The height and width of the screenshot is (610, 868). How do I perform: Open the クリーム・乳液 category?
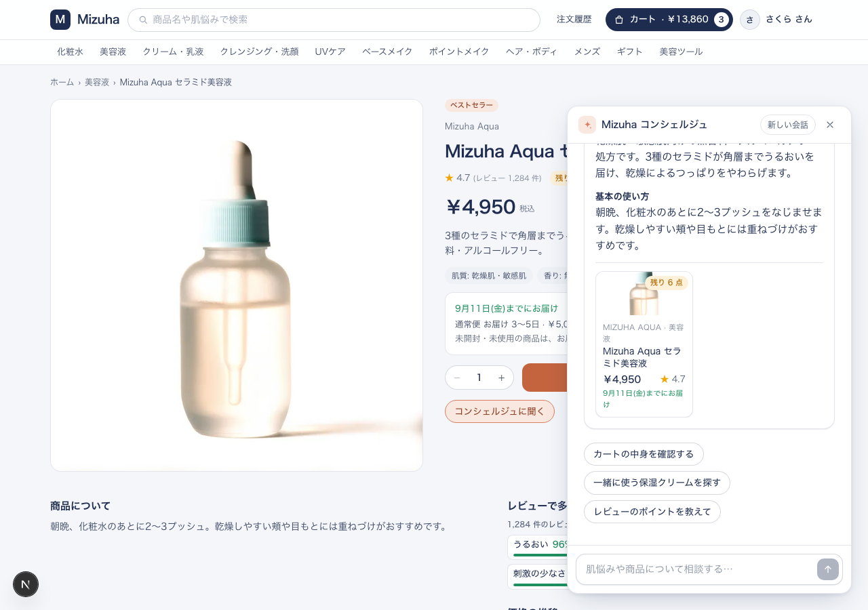[x=173, y=52]
